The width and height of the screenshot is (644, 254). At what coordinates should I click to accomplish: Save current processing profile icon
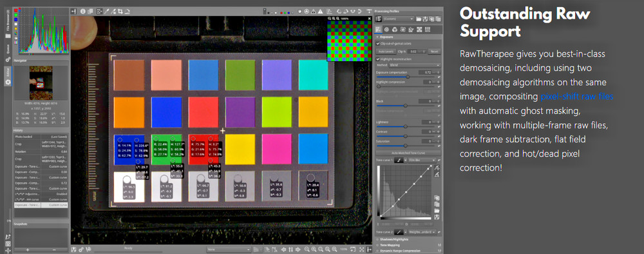(x=425, y=19)
